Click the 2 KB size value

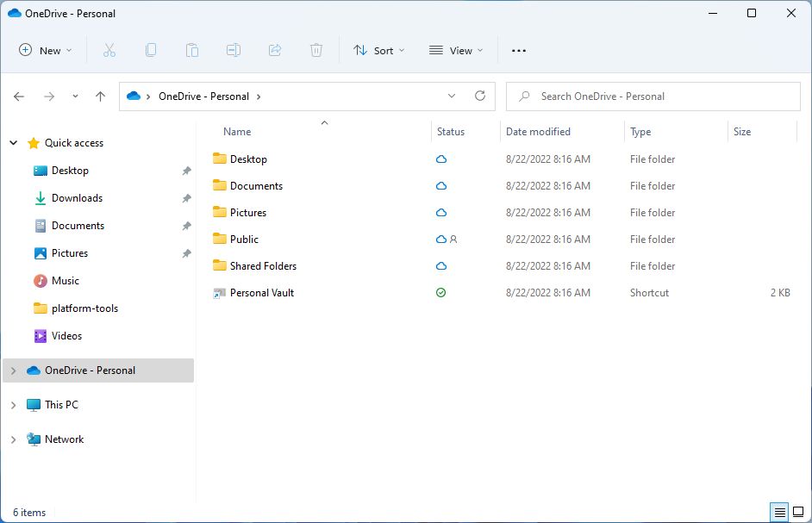pyautogui.click(x=780, y=293)
